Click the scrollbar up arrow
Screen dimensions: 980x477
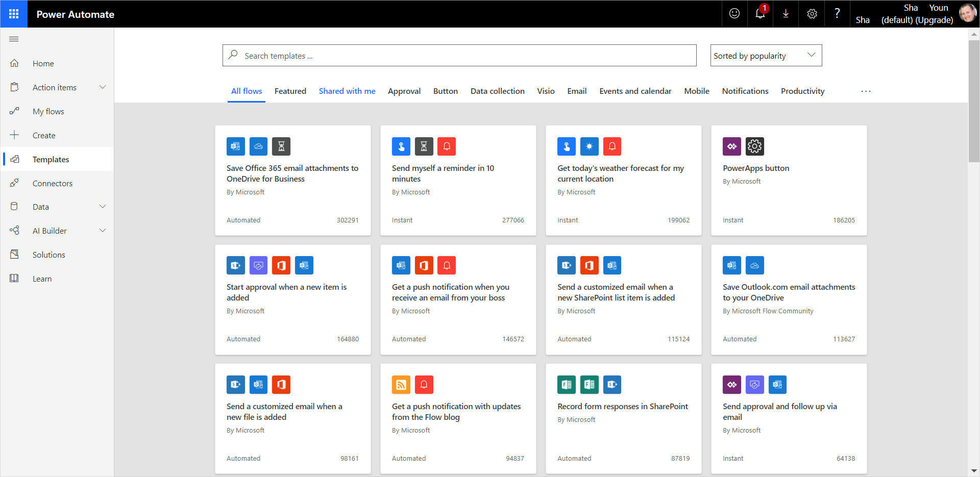(974, 34)
